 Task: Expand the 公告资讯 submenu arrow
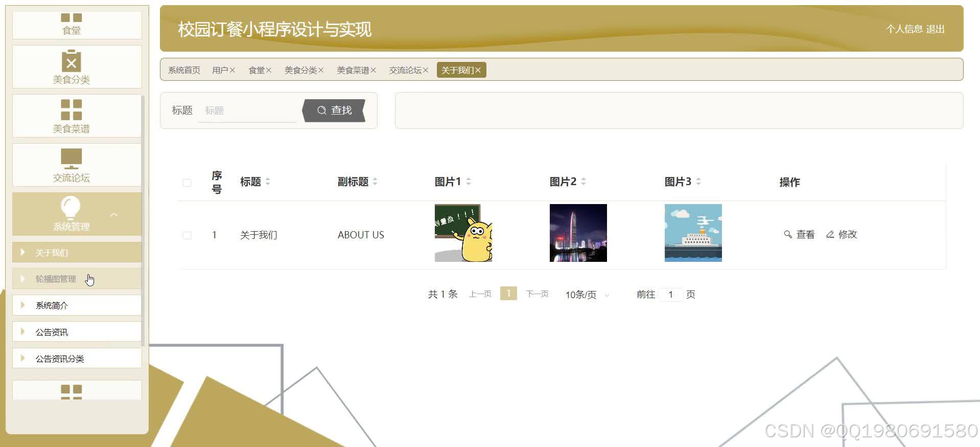click(22, 332)
